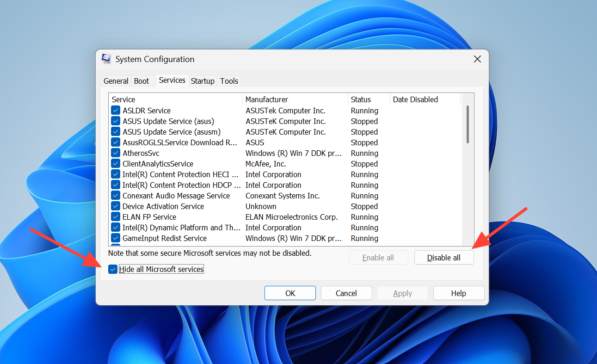Switch to the General tab

point(116,81)
